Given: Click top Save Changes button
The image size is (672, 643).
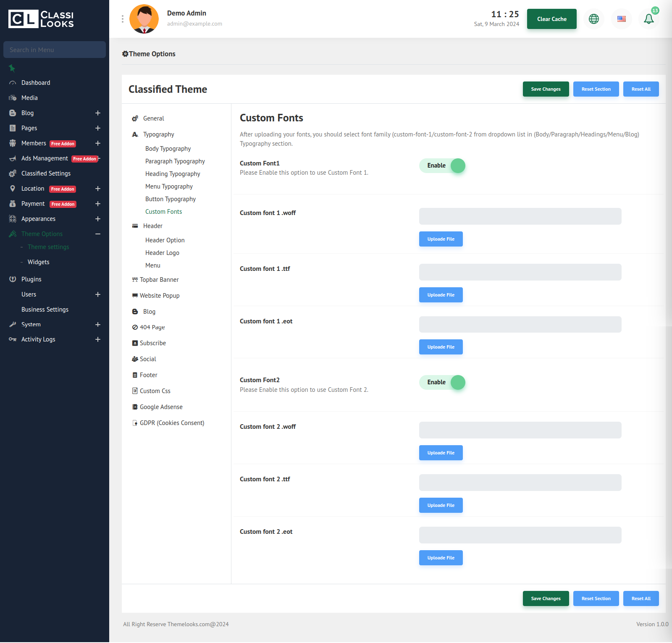Looking at the screenshot, I should (x=546, y=89).
